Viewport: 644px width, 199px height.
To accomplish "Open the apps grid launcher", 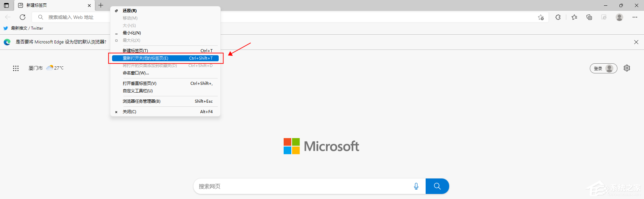I will 16,68.
